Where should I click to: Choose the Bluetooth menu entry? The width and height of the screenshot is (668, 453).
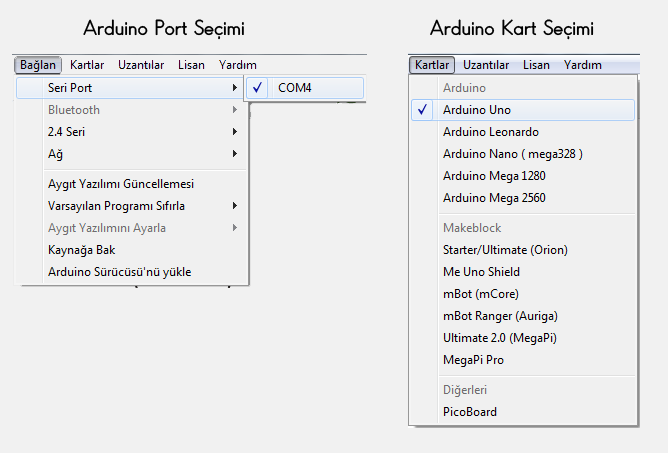coord(130,110)
